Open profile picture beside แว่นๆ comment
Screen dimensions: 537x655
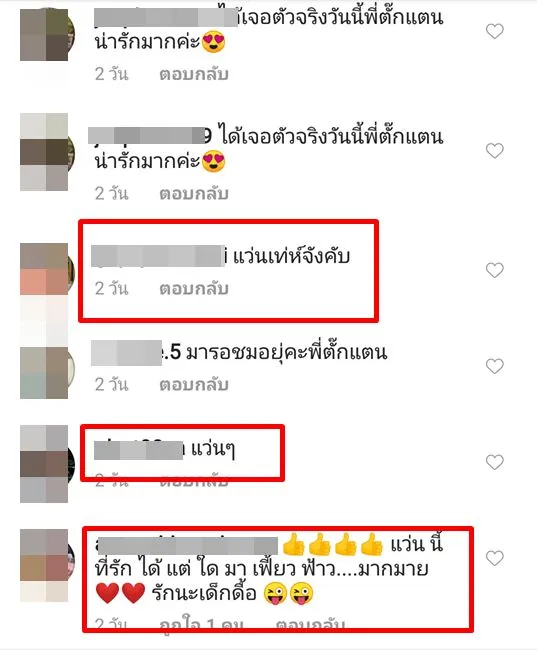[x=47, y=464]
